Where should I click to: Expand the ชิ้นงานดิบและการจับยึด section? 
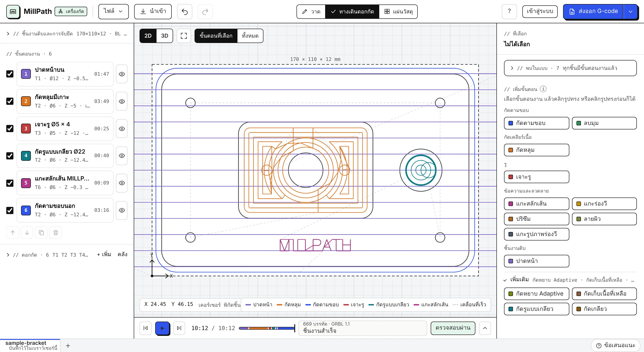click(67, 34)
